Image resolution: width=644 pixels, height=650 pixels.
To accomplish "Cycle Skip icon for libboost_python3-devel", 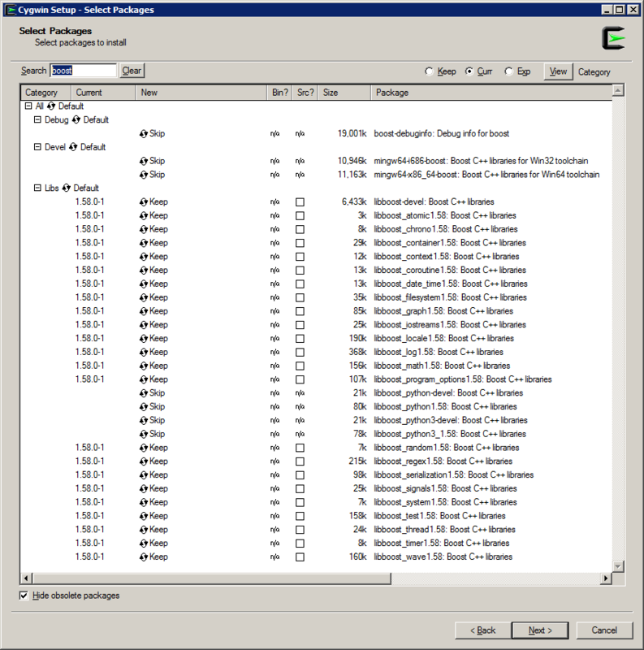I will click(144, 420).
